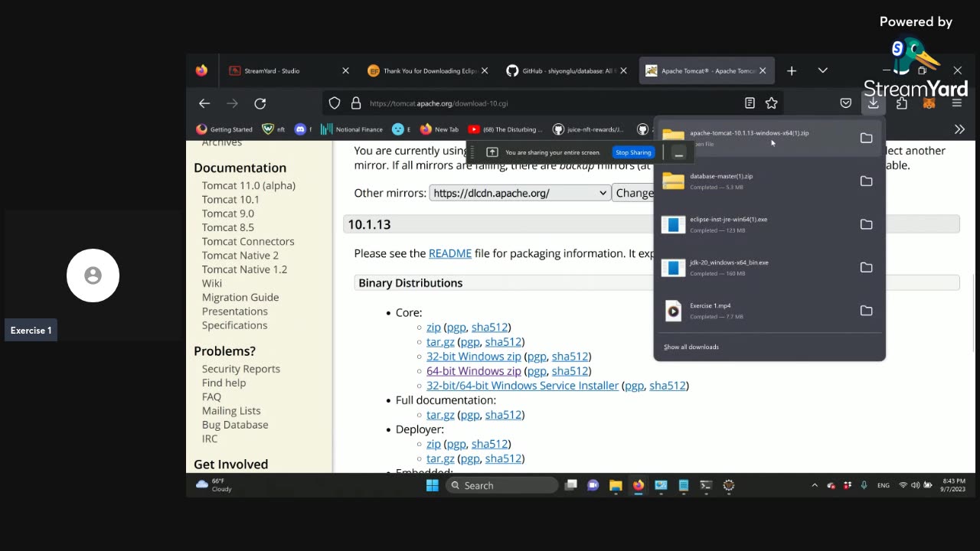Open Tomcat 10.1 documentation link
This screenshot has width=980, height=551.
coord(230,200)
